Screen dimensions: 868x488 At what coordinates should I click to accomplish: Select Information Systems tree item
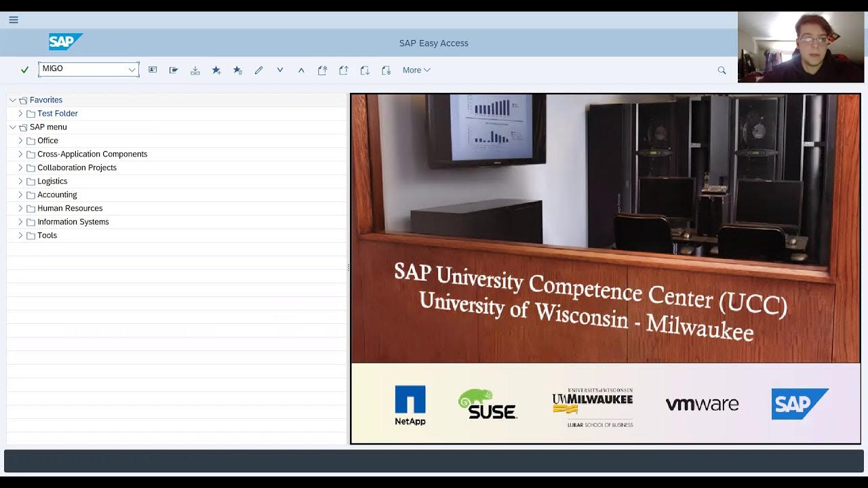point(73,222)
